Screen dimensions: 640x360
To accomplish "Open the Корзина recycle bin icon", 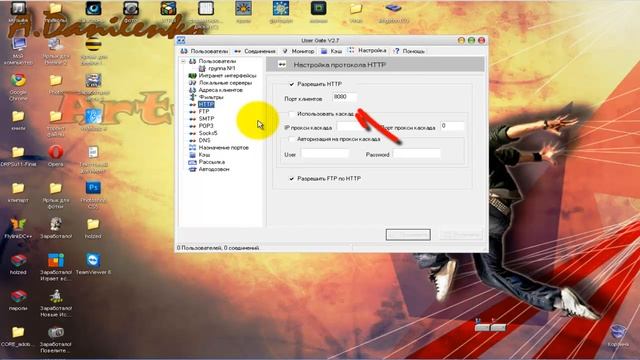I will coord(618,332).
